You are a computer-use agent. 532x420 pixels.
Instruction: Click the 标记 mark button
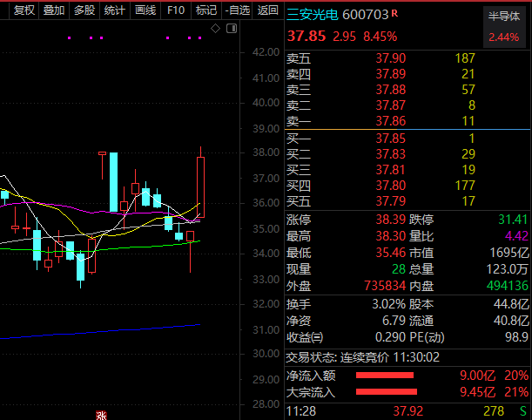pos(206,10)
